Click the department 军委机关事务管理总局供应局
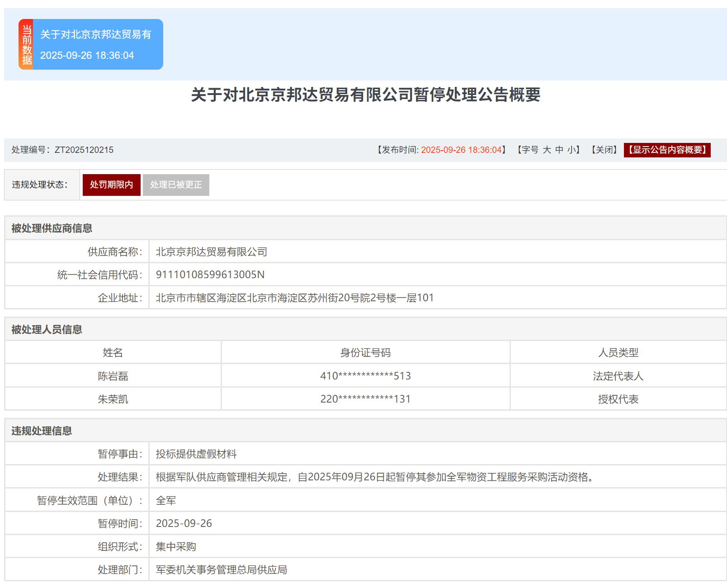The height and width of the screenshot is (588, 727). pyautogui.click(x=222, y=570)
